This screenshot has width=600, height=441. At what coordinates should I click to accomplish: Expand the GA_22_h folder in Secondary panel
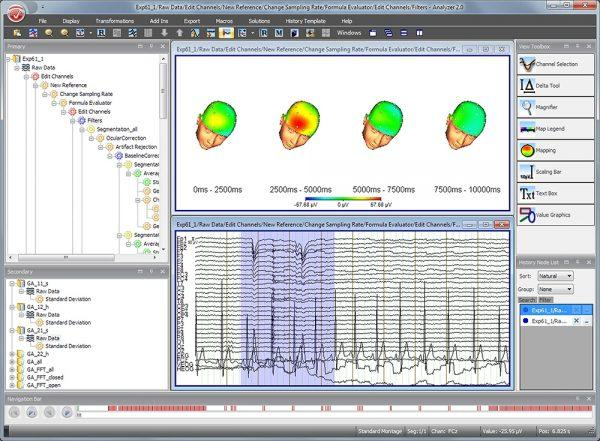[x=11, y=354]
